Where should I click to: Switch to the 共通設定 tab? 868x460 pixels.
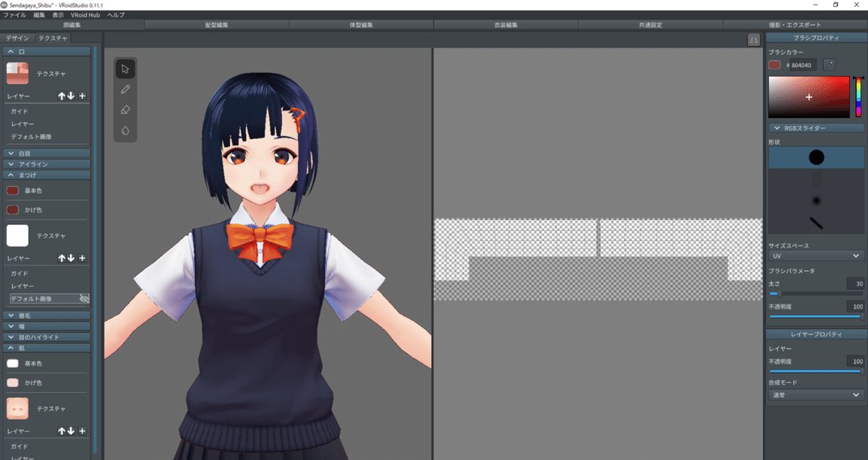(650, 25)
